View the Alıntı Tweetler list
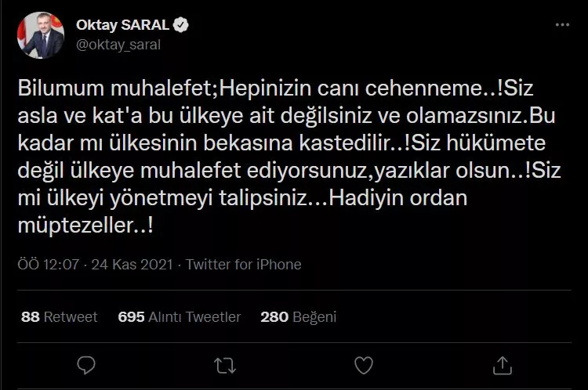 click(x=194, y=317)
